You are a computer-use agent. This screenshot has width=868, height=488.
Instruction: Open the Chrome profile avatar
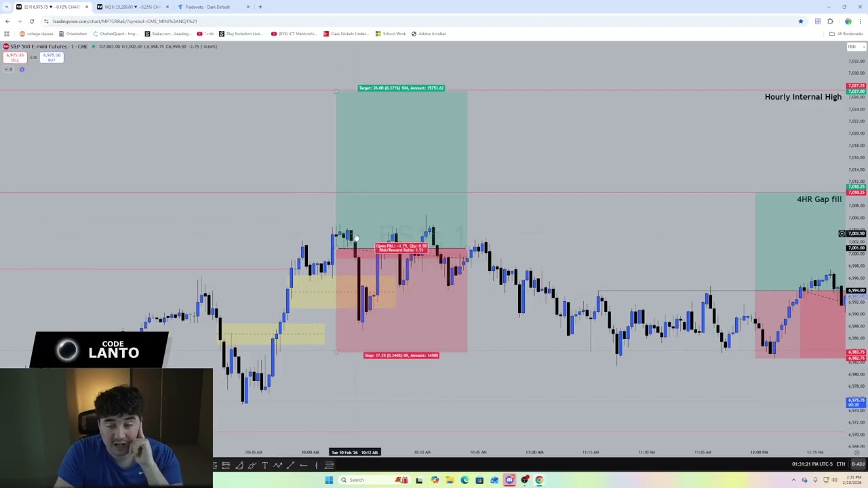tap(848, 21)
